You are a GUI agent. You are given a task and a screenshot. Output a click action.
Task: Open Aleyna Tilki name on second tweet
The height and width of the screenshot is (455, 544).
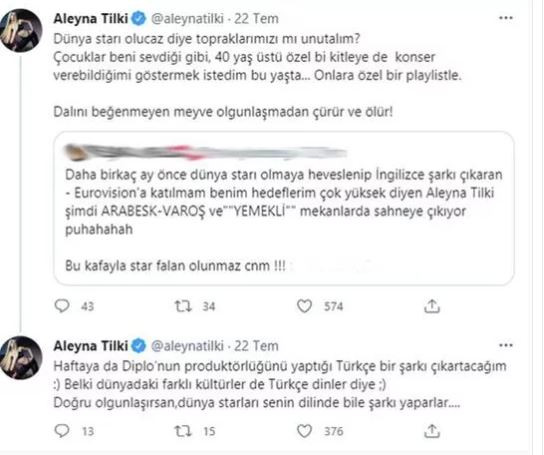[91, 346]
